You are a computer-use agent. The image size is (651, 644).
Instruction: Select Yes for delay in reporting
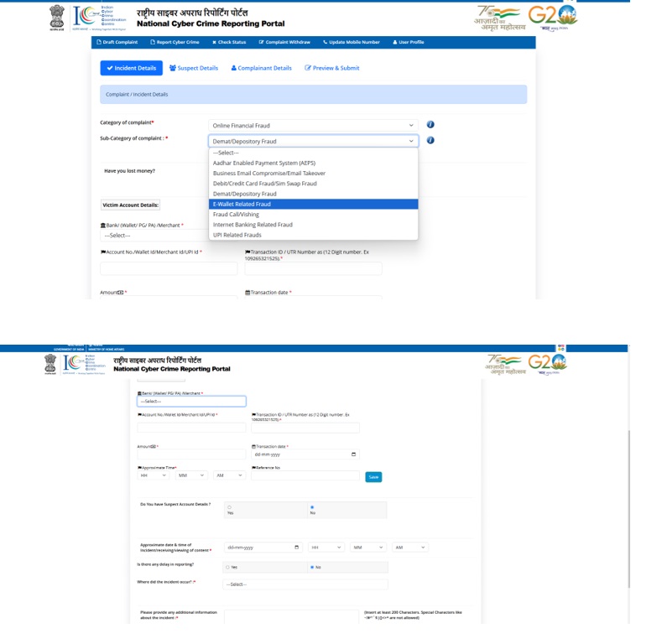tap(228, 567)
